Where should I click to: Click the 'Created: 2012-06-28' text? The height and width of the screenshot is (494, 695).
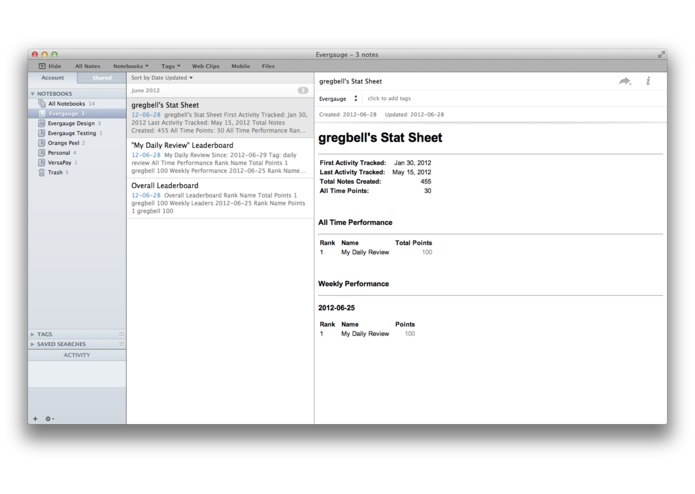point(348,114)
